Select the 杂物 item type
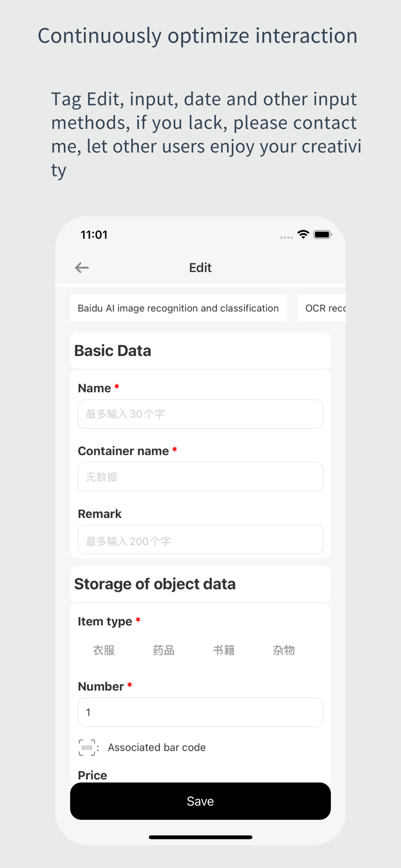 tap(284, 650)
